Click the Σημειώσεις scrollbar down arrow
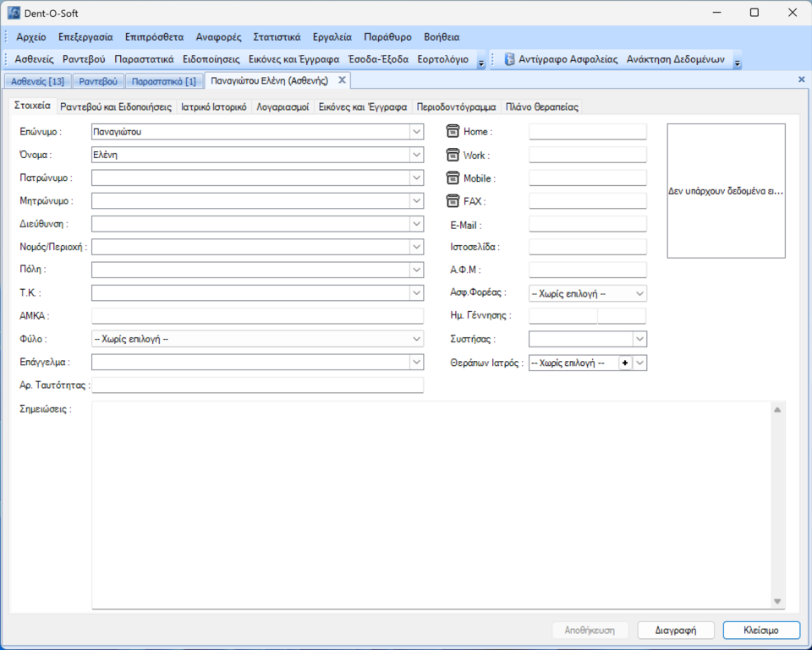The image size is (812, 650). click(777, 601)
